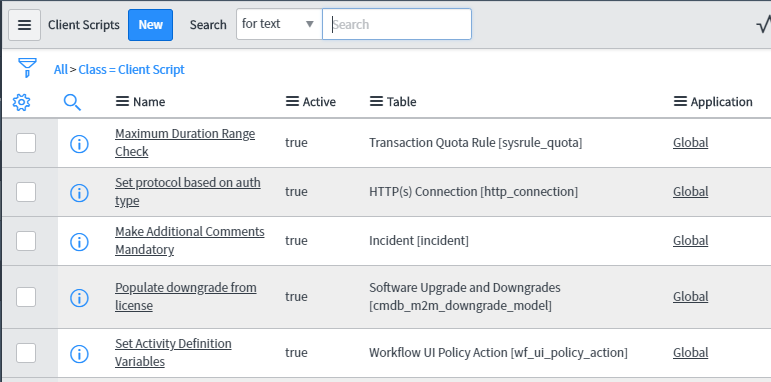
Task: Click Class = Client Script breadcrumb
Action: click(131, 70)
